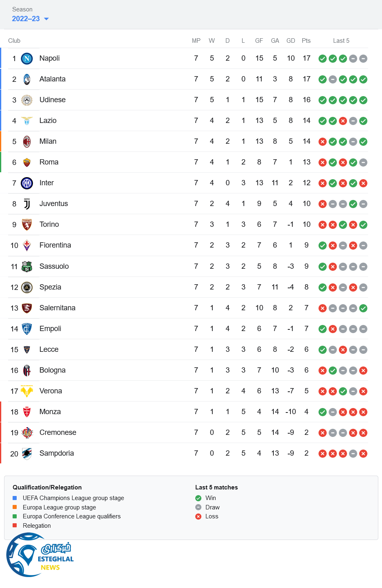This screenshot has width=382, height=588.
Task: Click the Verona club crest
Action: [27, 391]
